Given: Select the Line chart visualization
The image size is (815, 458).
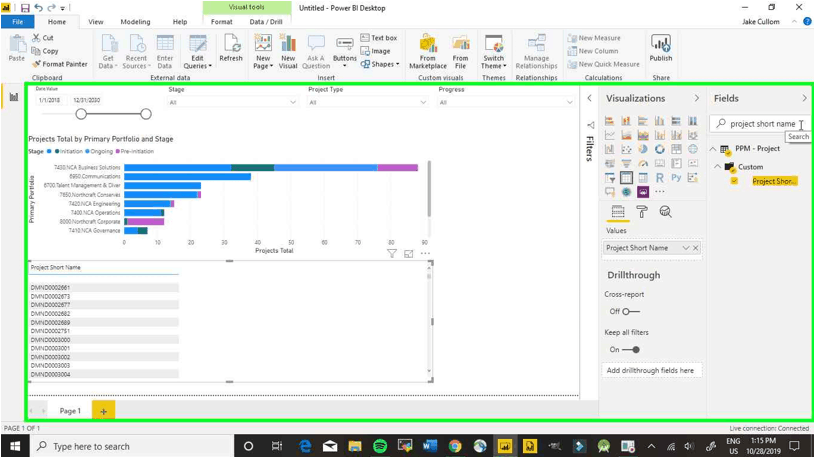Looking at the screenshot, I should pos(610,135).
